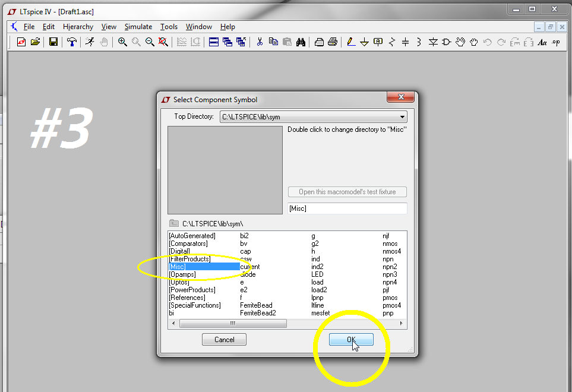Cut with the scissors icon
572x392 pixels.
pyautogui.click(x=260, y=42)
